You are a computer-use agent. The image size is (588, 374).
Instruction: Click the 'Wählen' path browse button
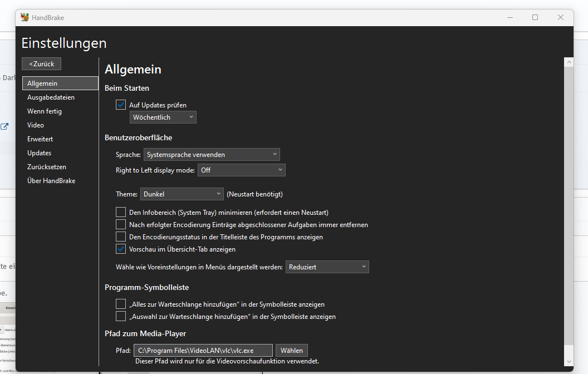click(291, 351)
